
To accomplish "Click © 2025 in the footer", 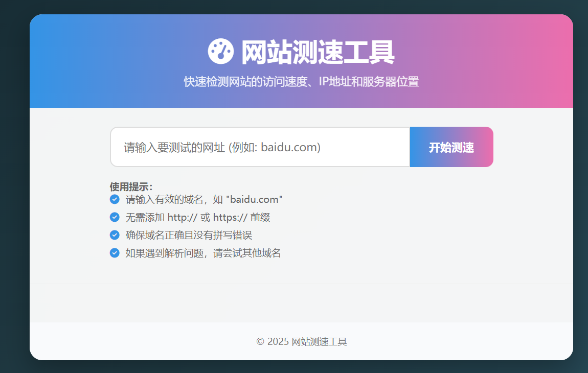I will (272, 342).
